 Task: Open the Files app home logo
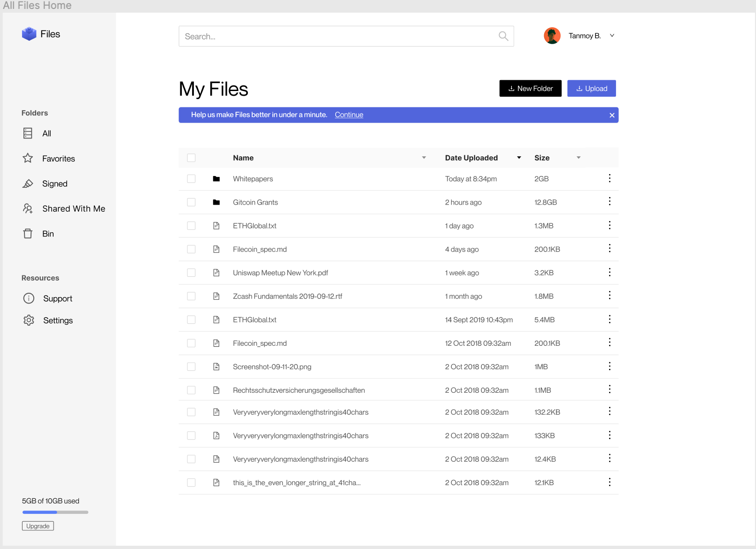29,33
